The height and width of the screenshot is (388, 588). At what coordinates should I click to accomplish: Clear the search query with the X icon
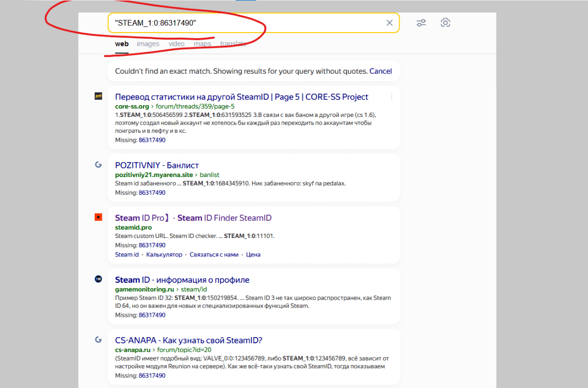(x=389, y=23)
